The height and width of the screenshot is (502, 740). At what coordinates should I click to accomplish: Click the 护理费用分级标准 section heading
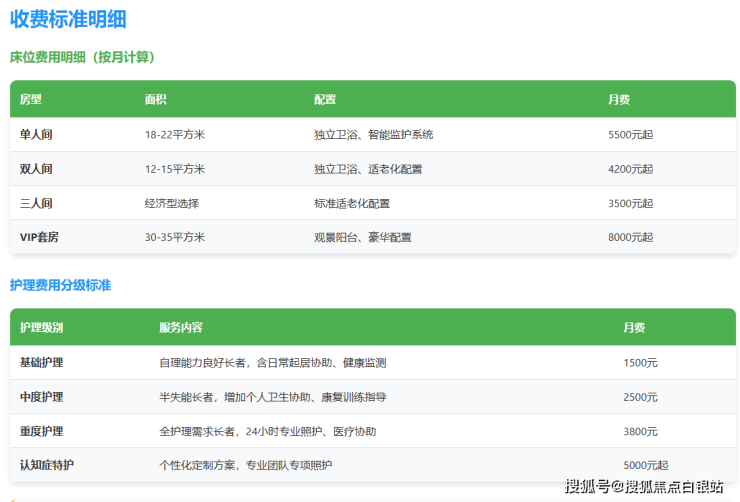60,285
